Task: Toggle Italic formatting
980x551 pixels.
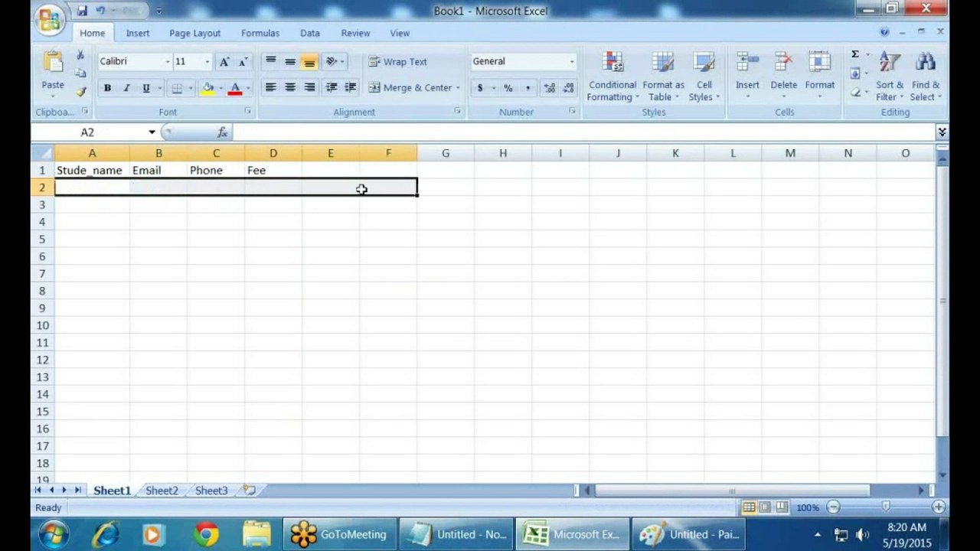Action: tap(126, 88)
